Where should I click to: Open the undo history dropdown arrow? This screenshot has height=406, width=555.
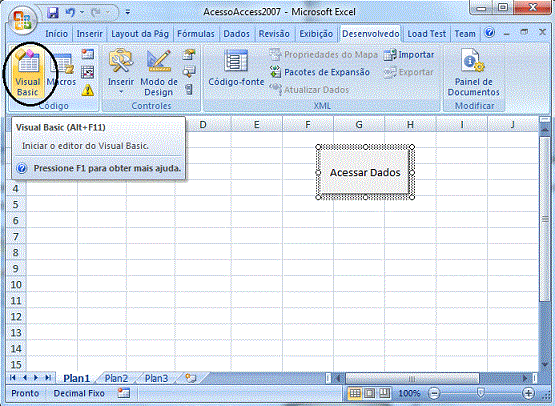pos(82,12)
